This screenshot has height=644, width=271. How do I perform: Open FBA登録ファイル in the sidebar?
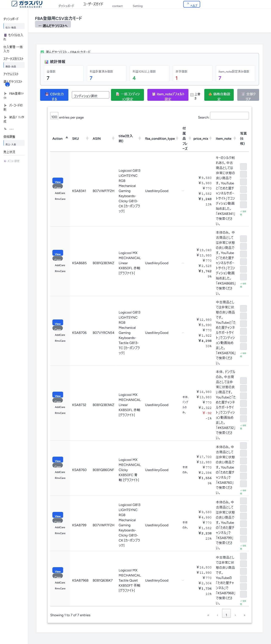[x=14, y=95]
